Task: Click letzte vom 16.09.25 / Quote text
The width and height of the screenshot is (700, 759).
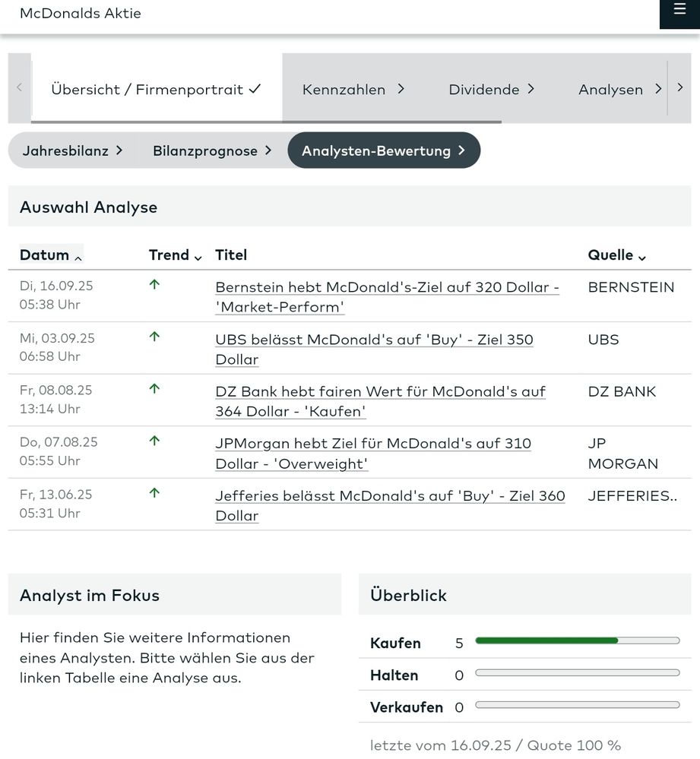Action: click(x=496, y=745)
